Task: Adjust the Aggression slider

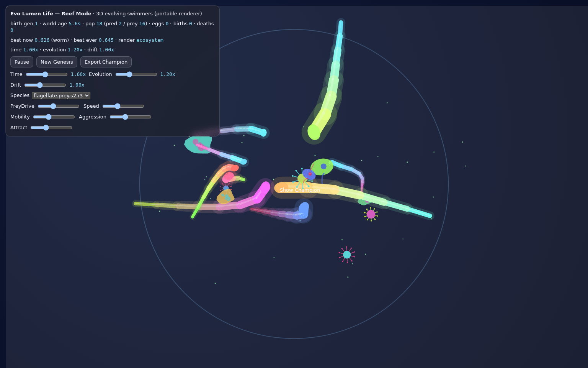Action: (131, 117)
